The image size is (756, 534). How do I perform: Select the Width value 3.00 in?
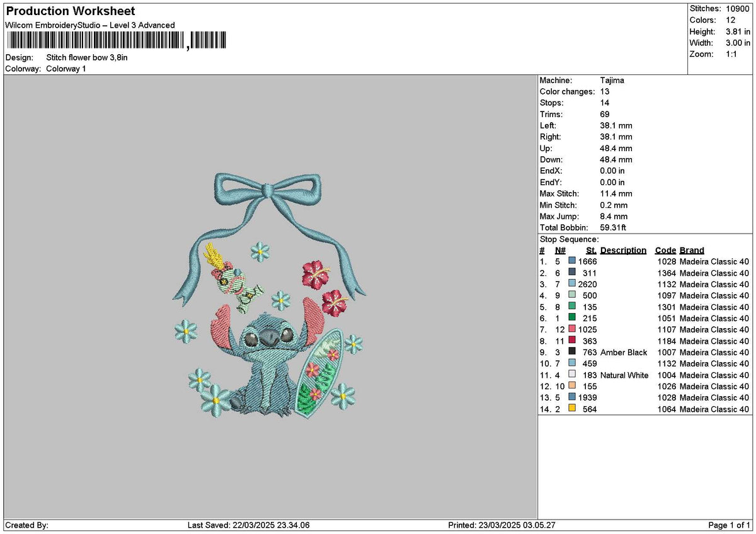tap(738, 43)
